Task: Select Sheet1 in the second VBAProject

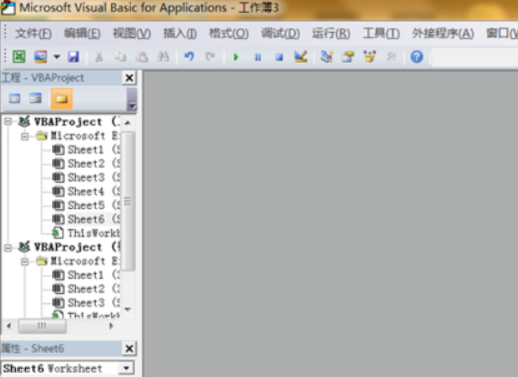Action: 86,275
